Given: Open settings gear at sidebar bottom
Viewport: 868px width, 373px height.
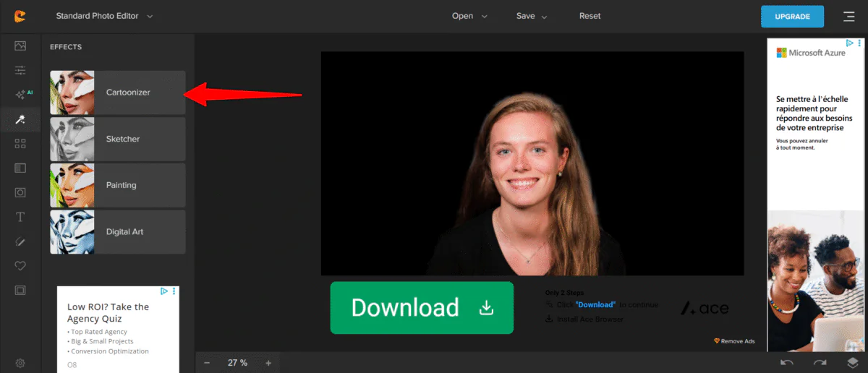Looking at the screenshot, I should (20, 363).
